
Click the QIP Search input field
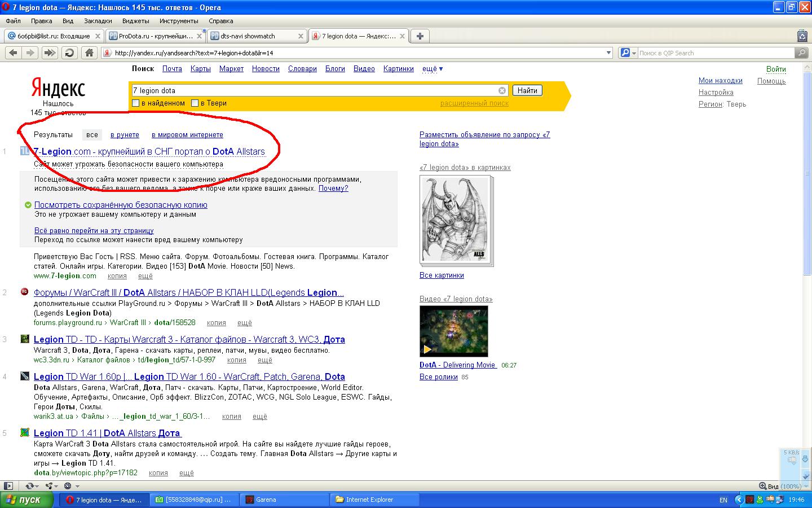click(716, 53)
